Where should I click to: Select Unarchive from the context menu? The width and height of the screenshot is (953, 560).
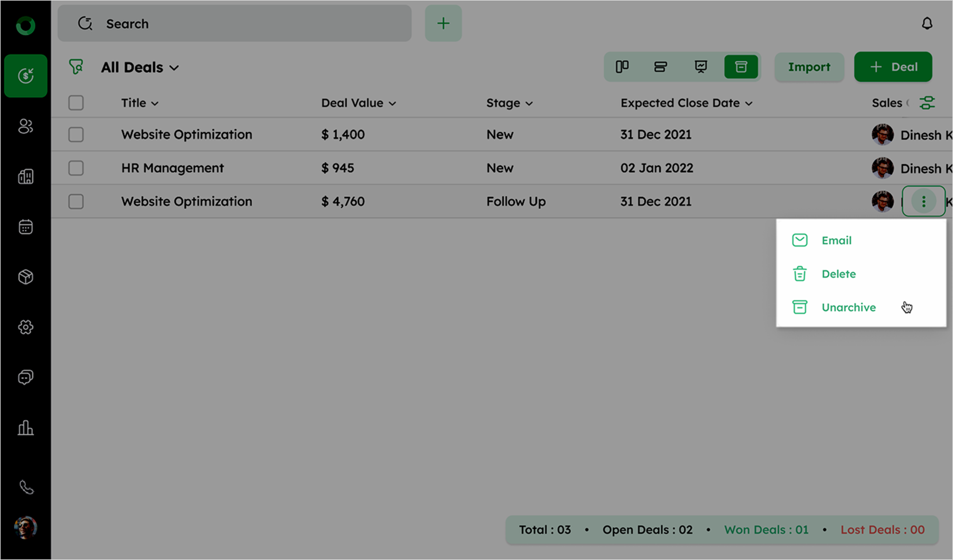tap(848, 308)
